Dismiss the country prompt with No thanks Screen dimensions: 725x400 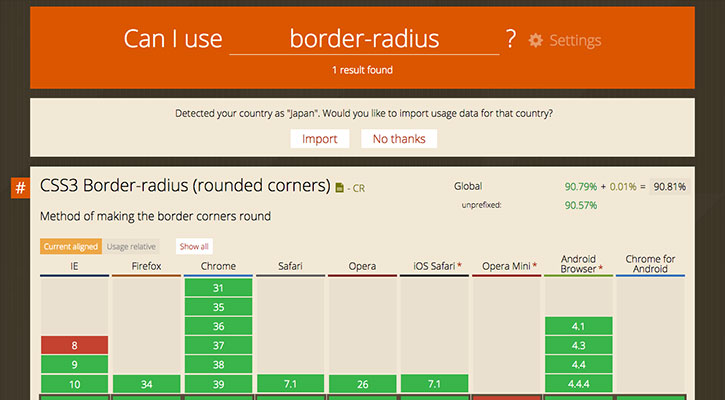399,139
